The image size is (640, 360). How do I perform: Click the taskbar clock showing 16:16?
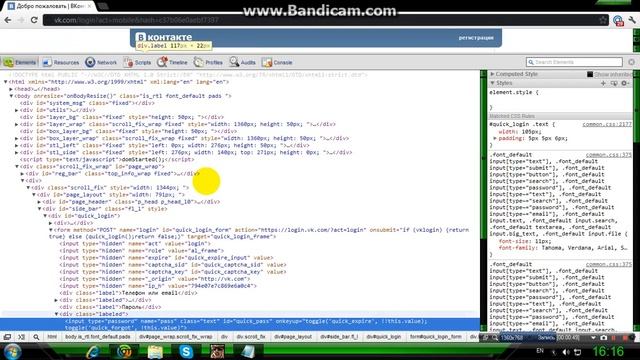pyautogui.click(x=608, y=351)
